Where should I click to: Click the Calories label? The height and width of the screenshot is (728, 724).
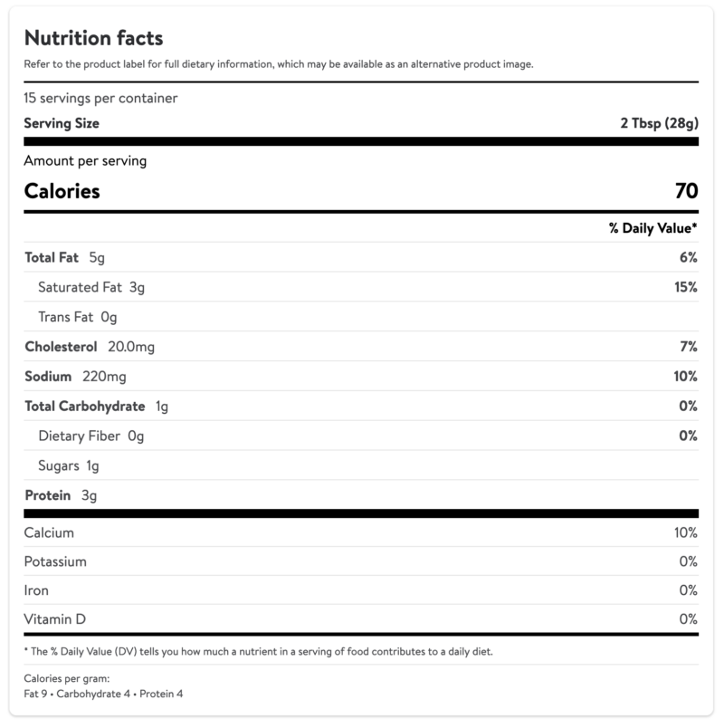[x=62, y=191]
